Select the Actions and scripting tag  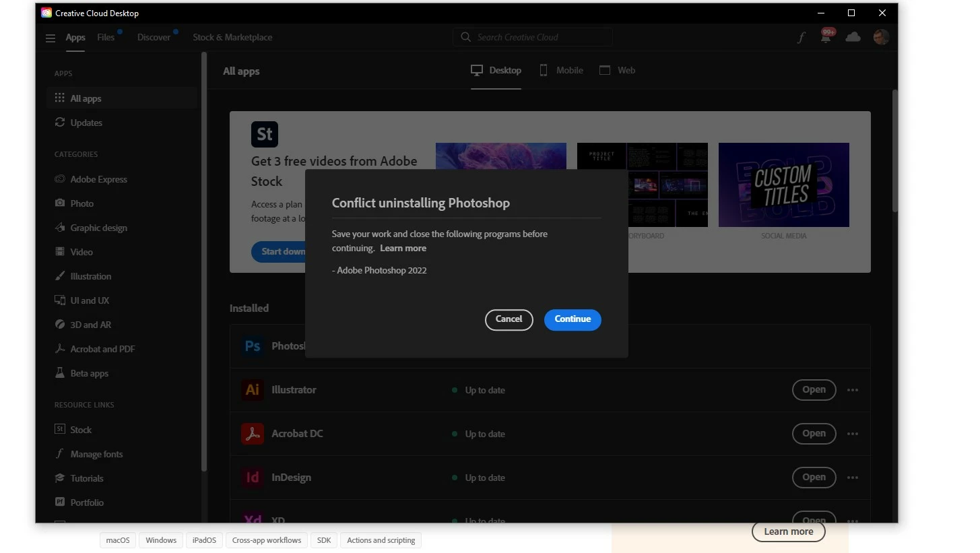(381, 540)
